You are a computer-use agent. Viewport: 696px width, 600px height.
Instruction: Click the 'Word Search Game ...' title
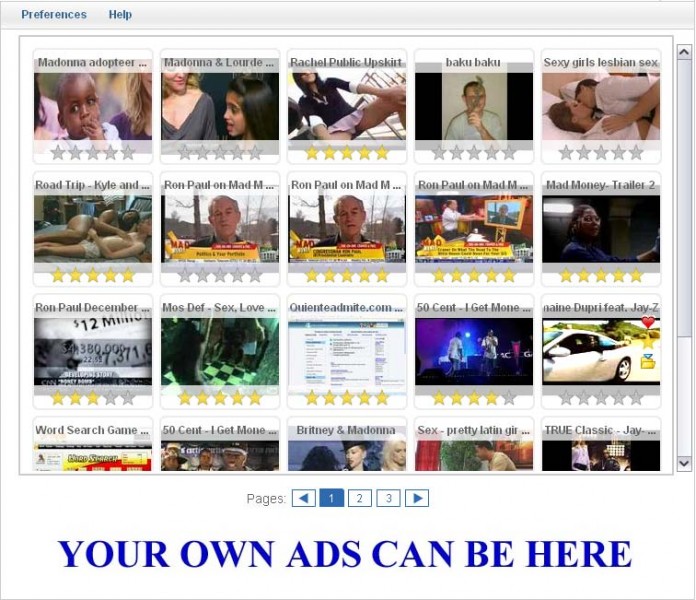click(x=92, y=430)
